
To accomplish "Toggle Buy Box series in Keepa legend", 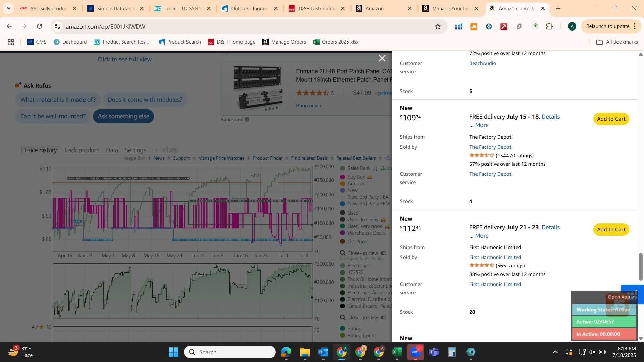I will tap(356, 177).
